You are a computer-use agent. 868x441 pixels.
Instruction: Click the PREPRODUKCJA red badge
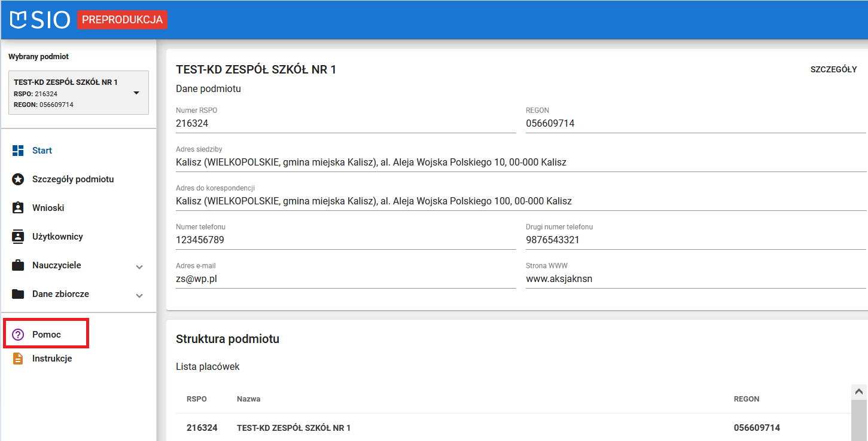122,20
